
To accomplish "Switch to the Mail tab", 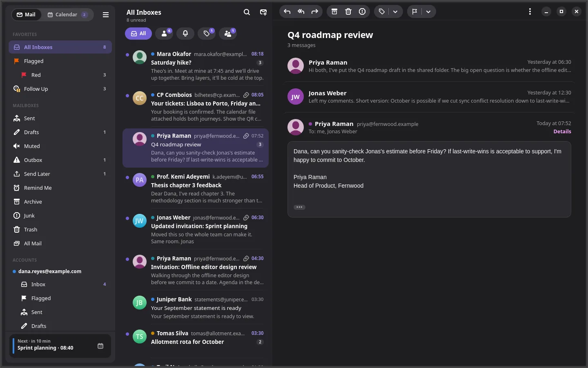I will pyautogui.click(x=26, y=15).
